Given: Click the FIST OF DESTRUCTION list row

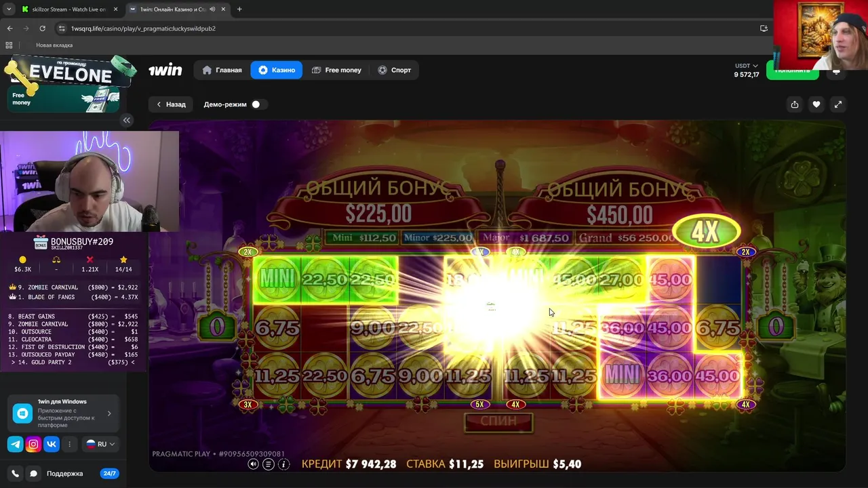Looking at the screenshot, I should tap(73, 347).
